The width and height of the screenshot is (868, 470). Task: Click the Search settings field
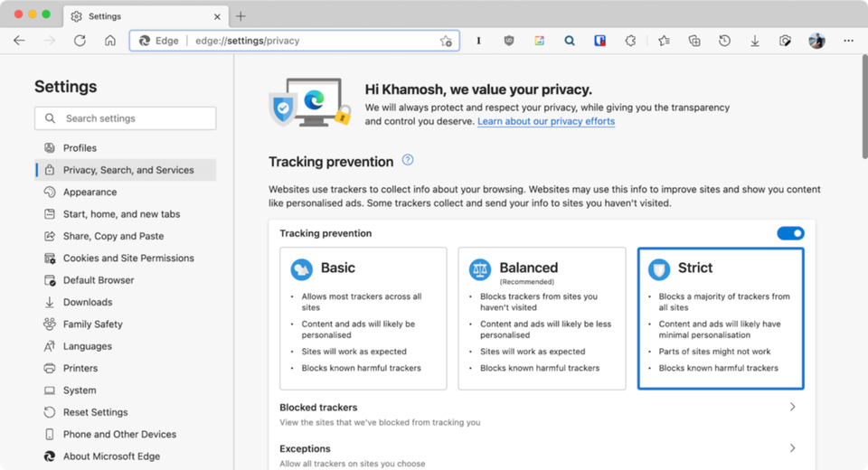coord(125,118)
